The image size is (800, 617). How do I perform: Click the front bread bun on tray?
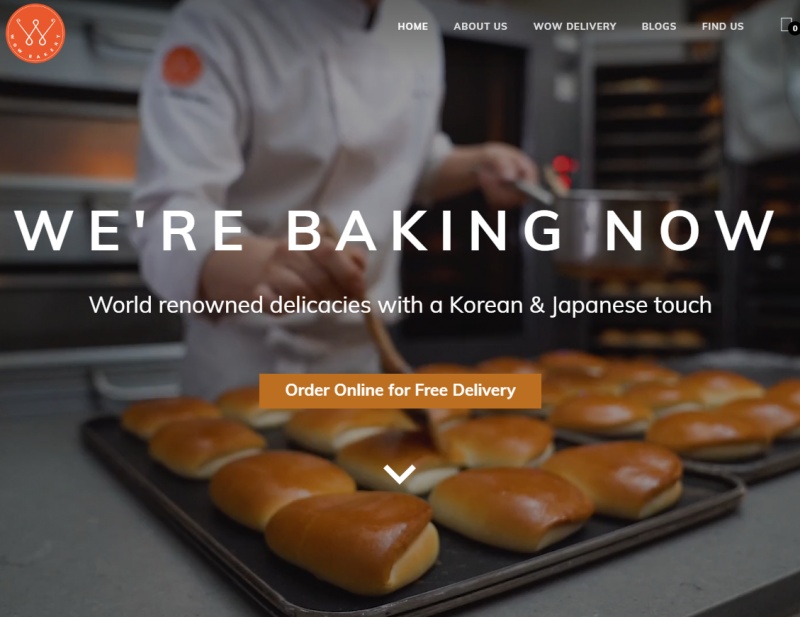(352, 542)
